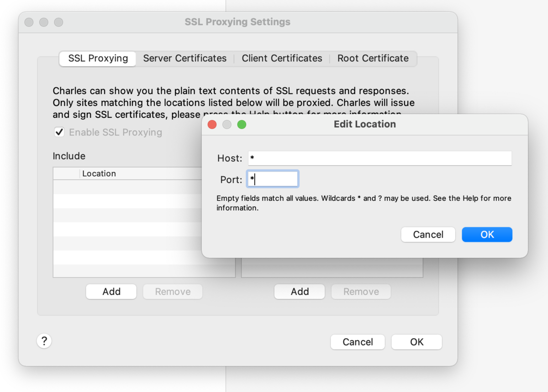Click the 'Include' label above the list
Viewport: 548px width, 392px height.
(69, 156)
